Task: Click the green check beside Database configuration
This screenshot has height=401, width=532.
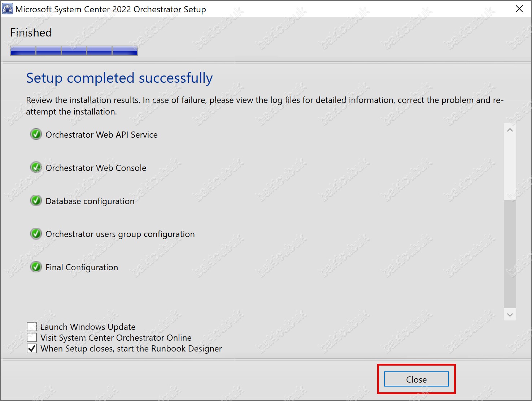Action: click(36, 201)
